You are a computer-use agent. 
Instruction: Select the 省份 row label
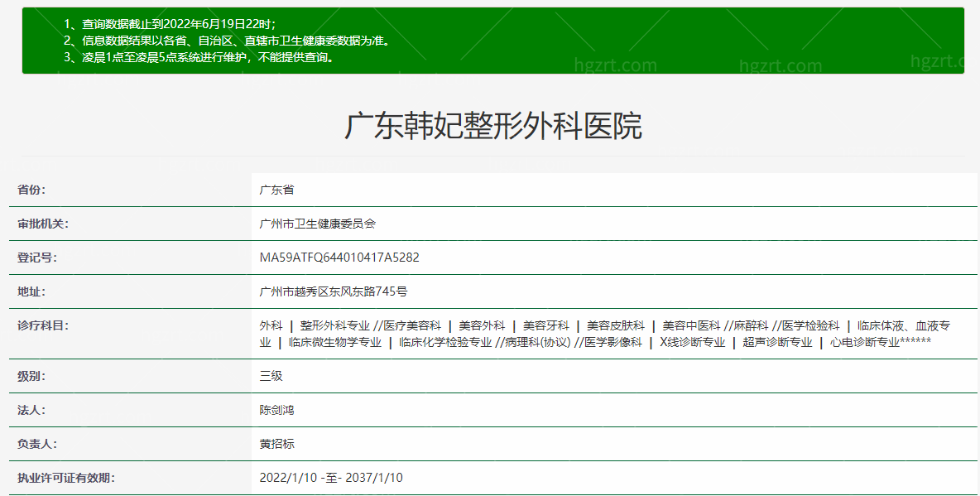[x=31, y=190]
